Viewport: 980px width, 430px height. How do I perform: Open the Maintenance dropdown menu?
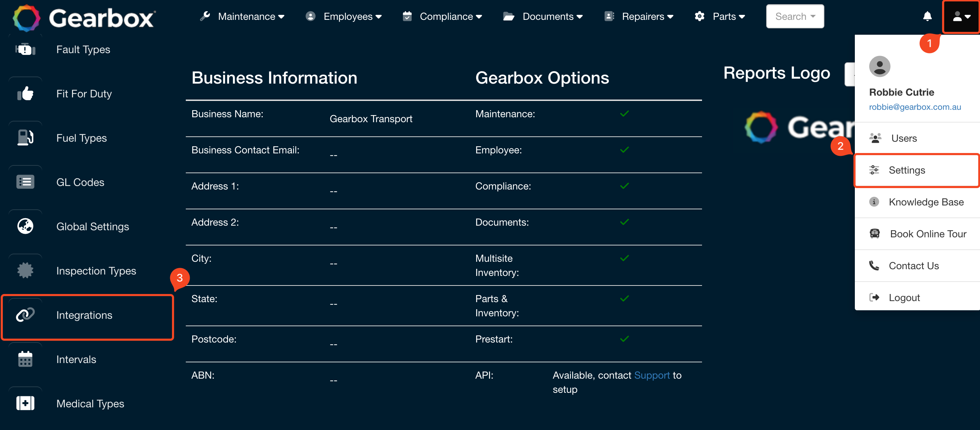(251, 16)
